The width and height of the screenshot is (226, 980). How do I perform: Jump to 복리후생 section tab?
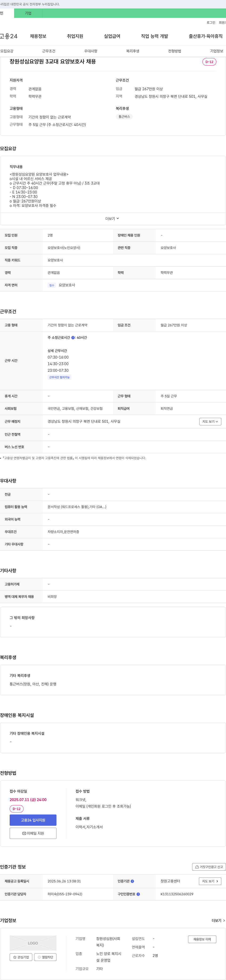(133, 51)
